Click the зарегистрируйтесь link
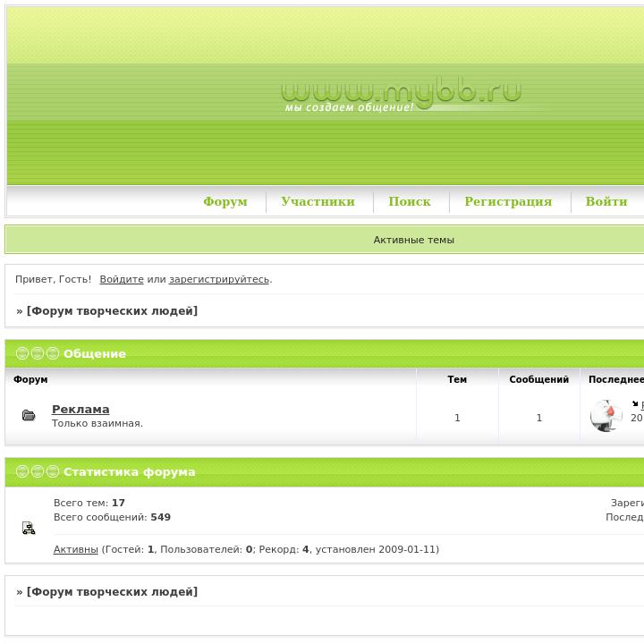This screenshot has width=644, height=644. (x=219, y=279)
